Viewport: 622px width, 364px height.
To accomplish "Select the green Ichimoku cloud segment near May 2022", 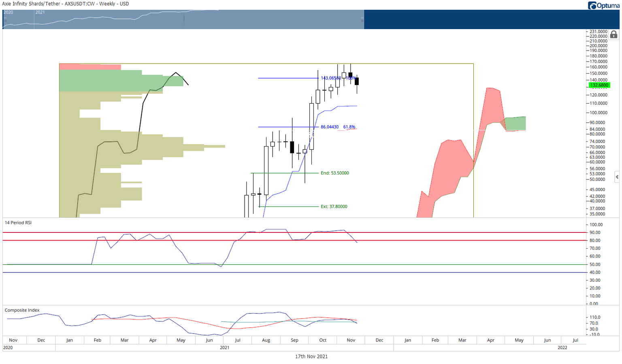I will pos(515,123).
